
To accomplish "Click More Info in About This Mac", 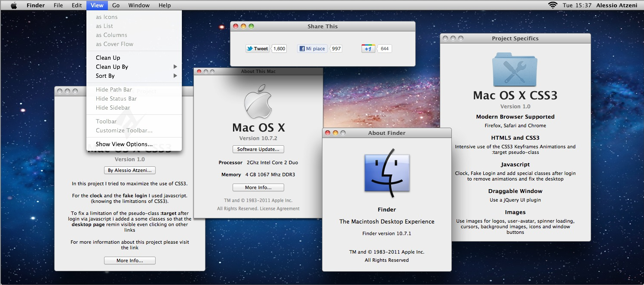I will pyautogui.click(x=258, y=187).
